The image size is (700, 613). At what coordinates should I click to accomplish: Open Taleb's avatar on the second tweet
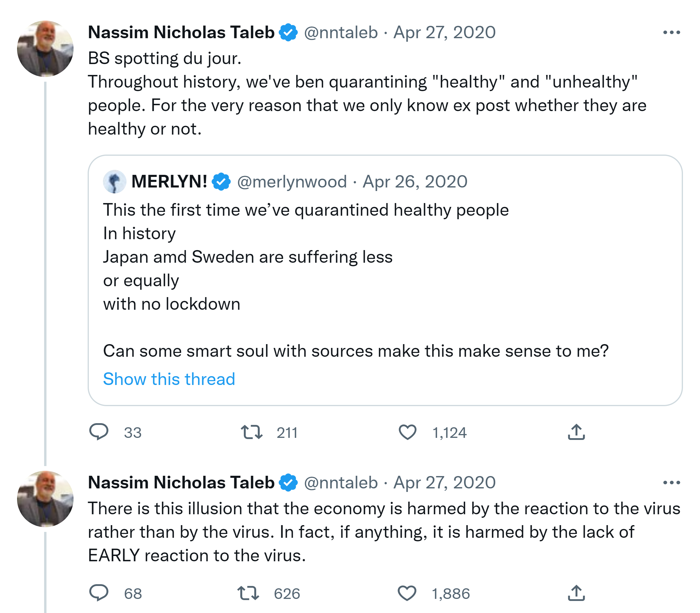[45, 499]
